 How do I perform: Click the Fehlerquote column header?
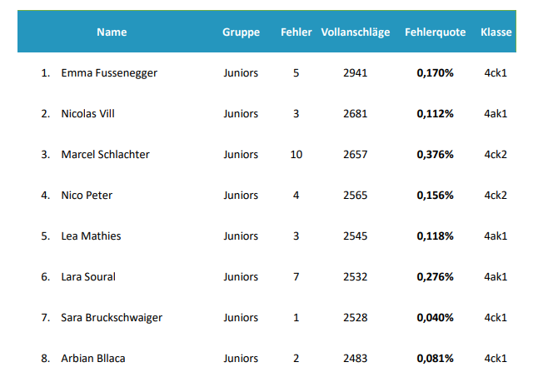(x=435, y=32)
